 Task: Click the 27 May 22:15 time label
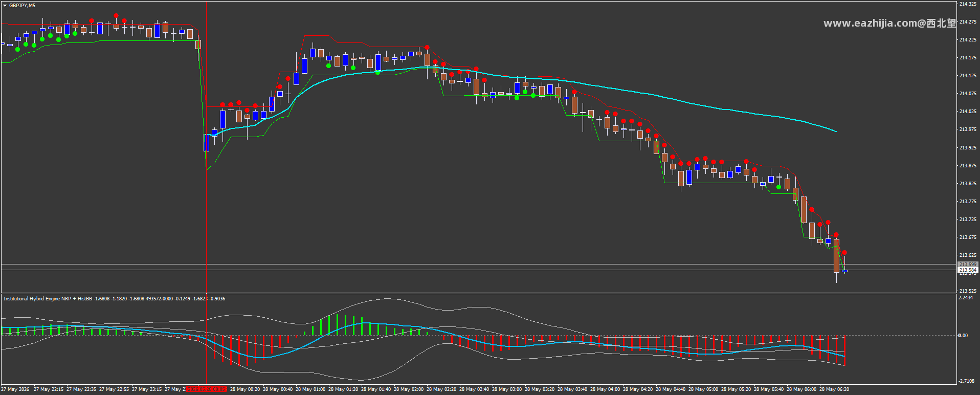49,389
